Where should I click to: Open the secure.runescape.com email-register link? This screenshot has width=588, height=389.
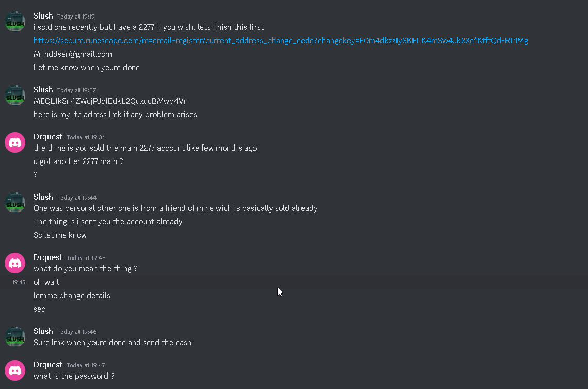(280, 40)
